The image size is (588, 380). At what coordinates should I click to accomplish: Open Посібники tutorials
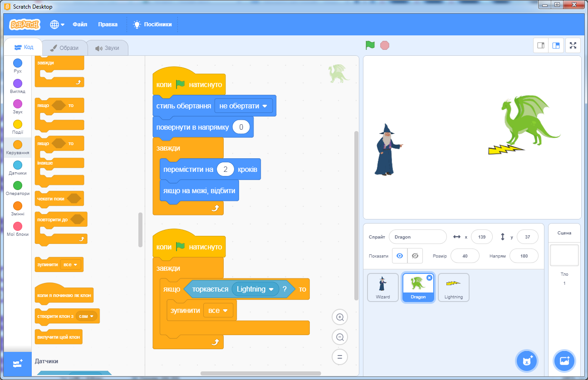tap(152, 24)
